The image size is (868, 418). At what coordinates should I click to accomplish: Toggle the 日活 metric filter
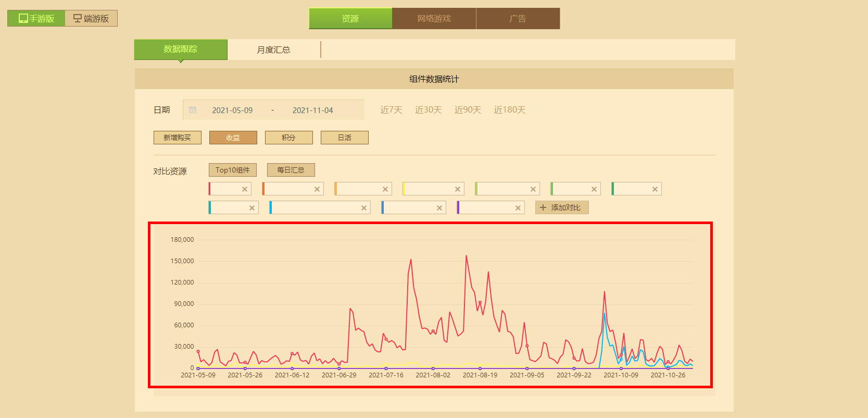(x=345, y=138)
